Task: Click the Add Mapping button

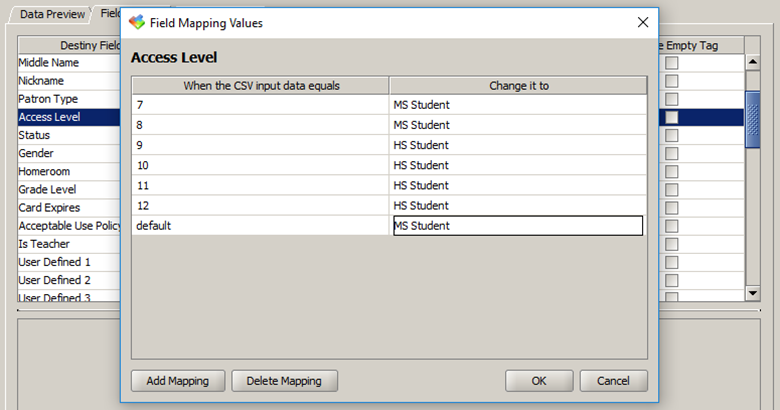Action: pyautogui.click(x=177, y=380)
